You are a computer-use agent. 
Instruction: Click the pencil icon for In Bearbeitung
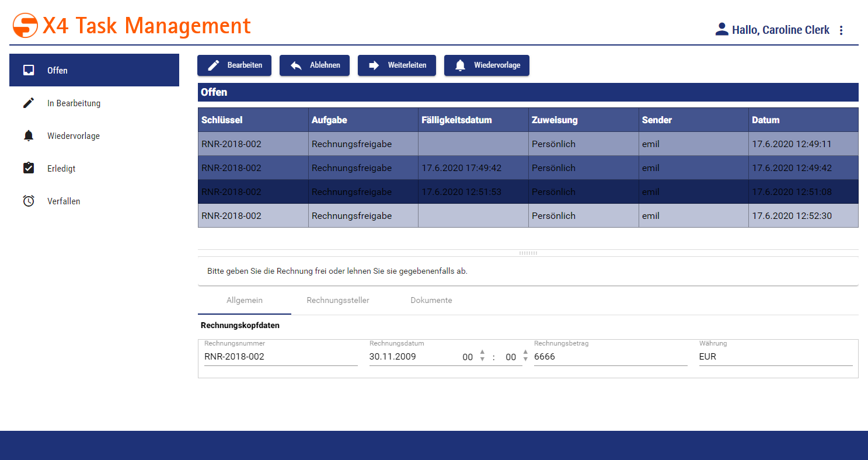pyautogui.click(x=29, y=103)
